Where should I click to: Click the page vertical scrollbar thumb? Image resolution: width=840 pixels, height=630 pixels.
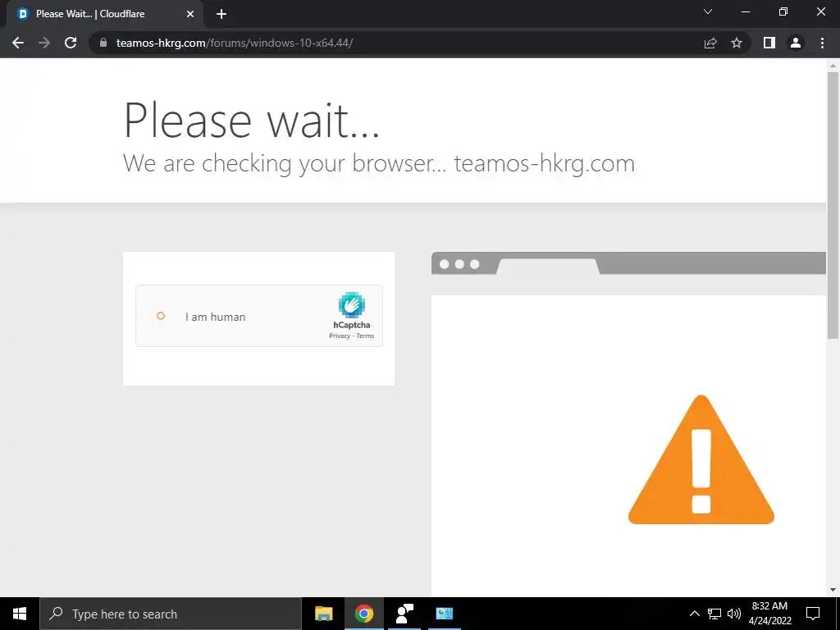pyautogui.click(x=833, y=205)
